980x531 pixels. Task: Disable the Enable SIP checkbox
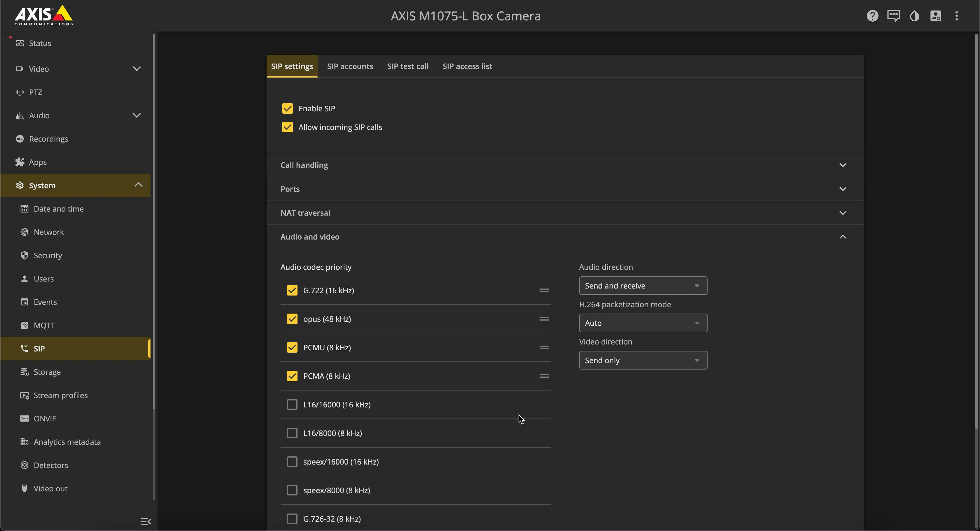288,109
